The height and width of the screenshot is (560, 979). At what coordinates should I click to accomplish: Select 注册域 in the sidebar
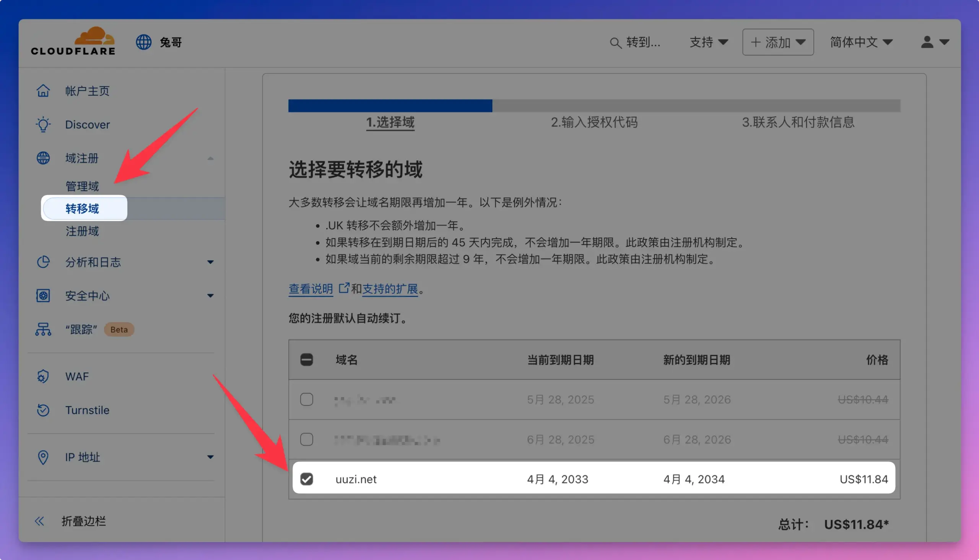pos(82,231)
